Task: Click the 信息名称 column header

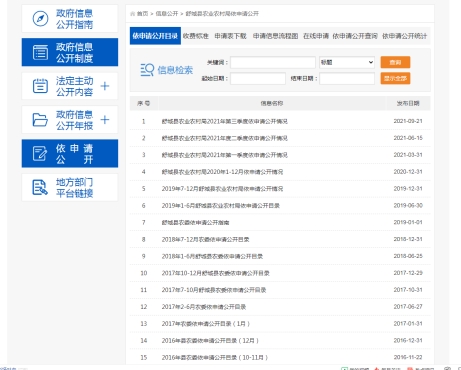Action: tap(272, 103)
